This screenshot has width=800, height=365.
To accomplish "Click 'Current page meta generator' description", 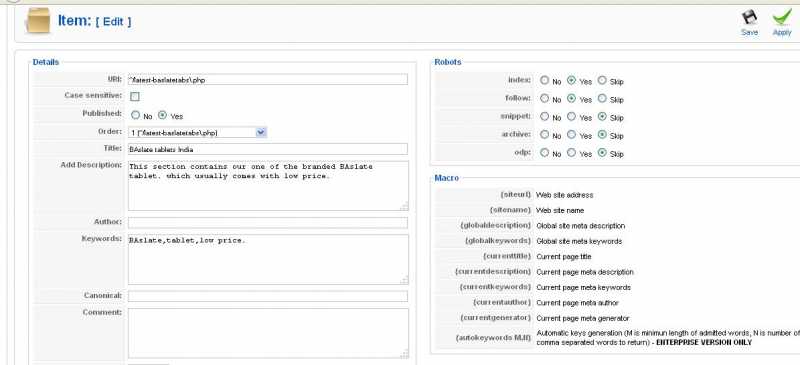I will 583,318.
